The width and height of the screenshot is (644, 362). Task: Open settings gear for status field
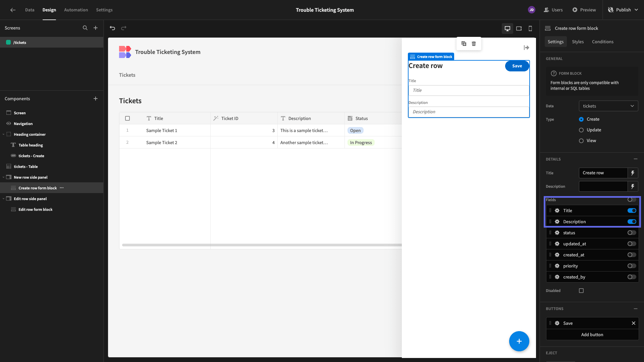[557, 233]
